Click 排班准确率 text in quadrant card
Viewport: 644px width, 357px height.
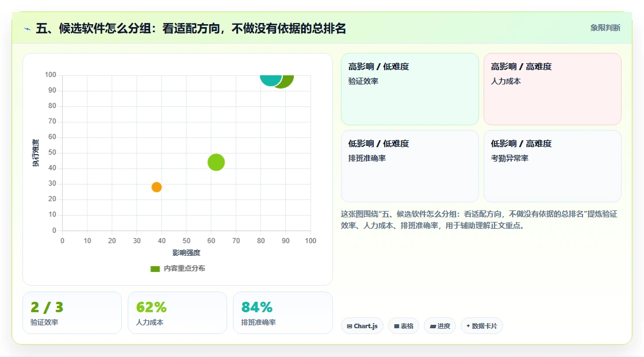[367, 158]
